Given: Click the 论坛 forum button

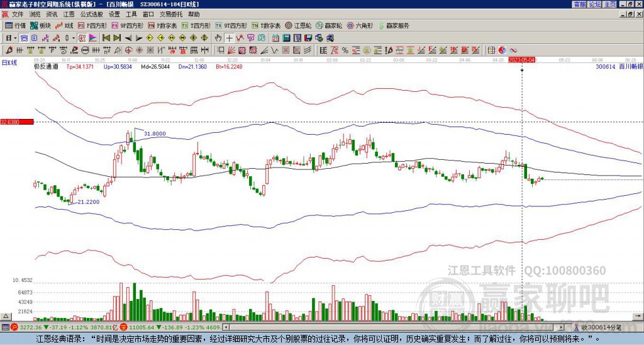Looking at the screenshot, I should coord(595,4).
